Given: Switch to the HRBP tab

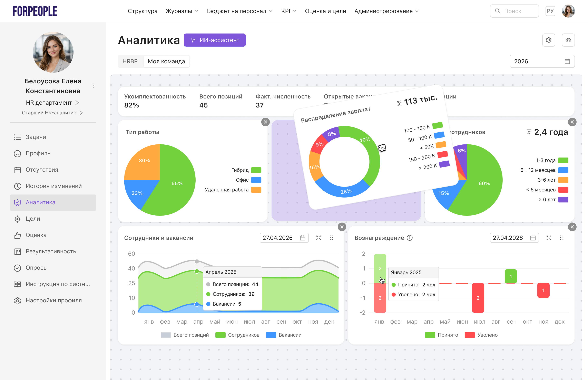Looking at the screenshot, I should pyautogui.click(x=130, y=61).
